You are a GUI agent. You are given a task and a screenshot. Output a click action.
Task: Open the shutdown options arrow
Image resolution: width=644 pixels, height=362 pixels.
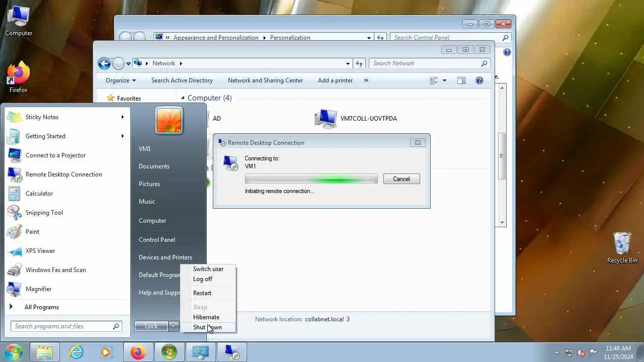[x=173, y=326]
